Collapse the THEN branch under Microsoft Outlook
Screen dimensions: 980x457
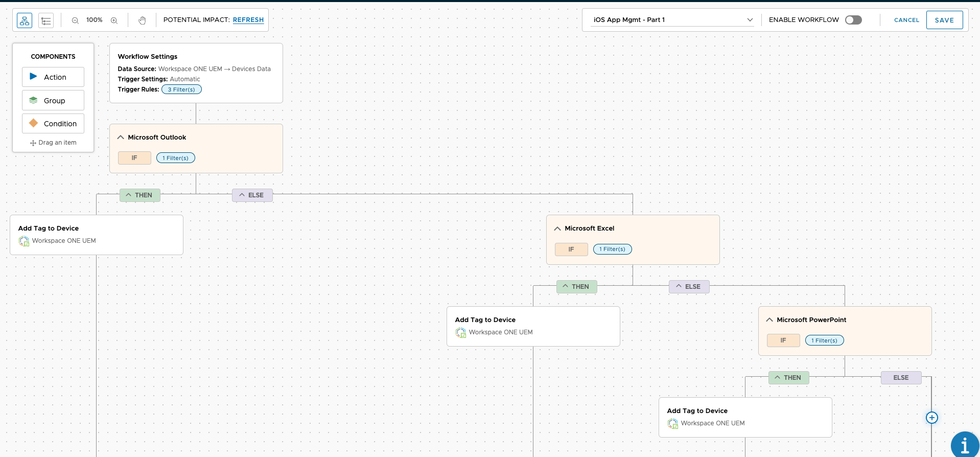click(140, 195)
